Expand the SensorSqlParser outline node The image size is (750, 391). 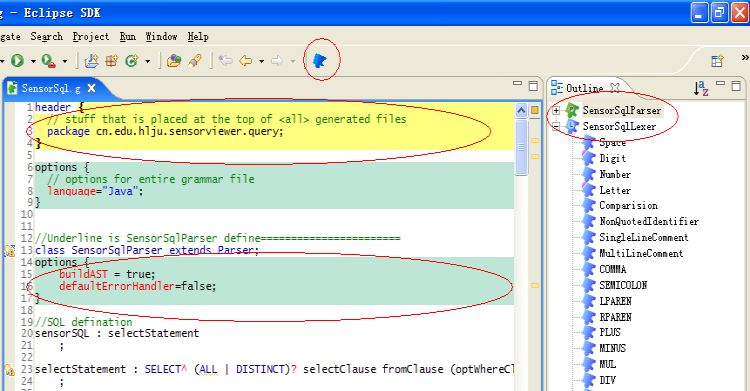(556, 111)
